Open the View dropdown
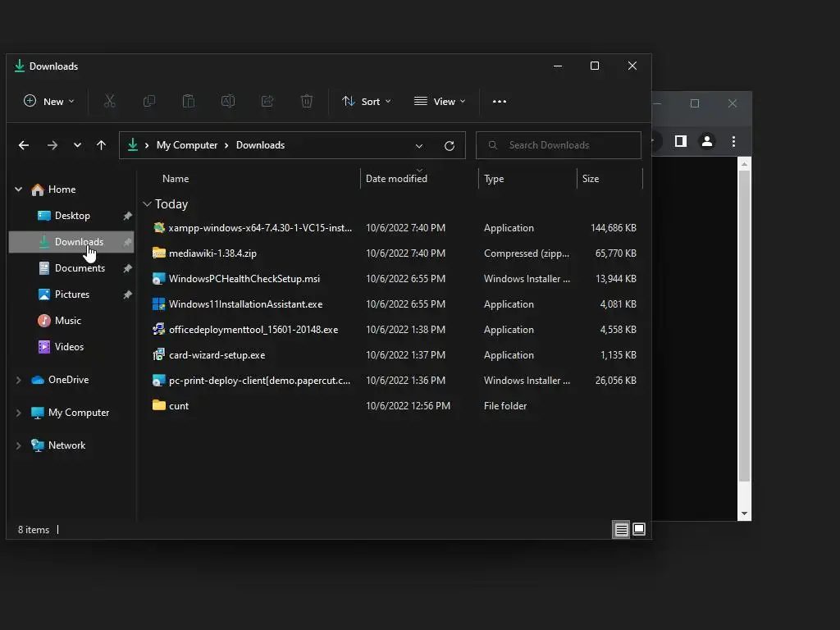The height and width of the screenshot is (630, 840). [x=440, y=101]
